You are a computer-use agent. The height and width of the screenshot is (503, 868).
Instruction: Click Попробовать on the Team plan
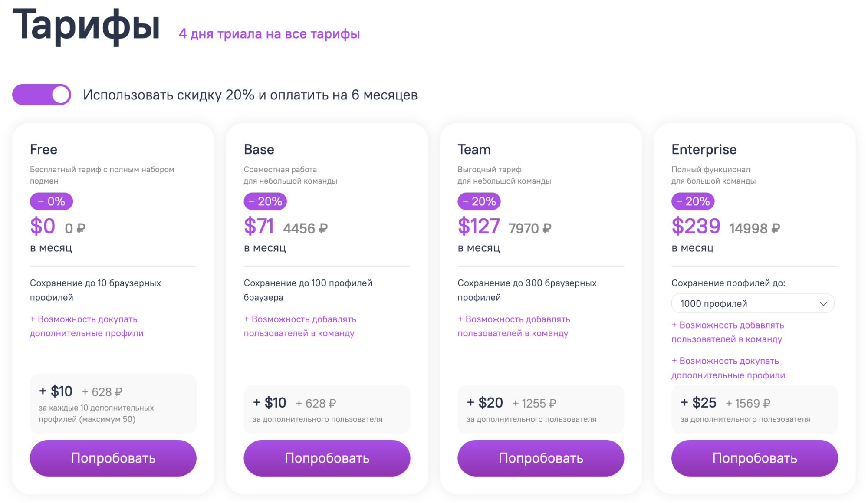(x=541, y=458)
